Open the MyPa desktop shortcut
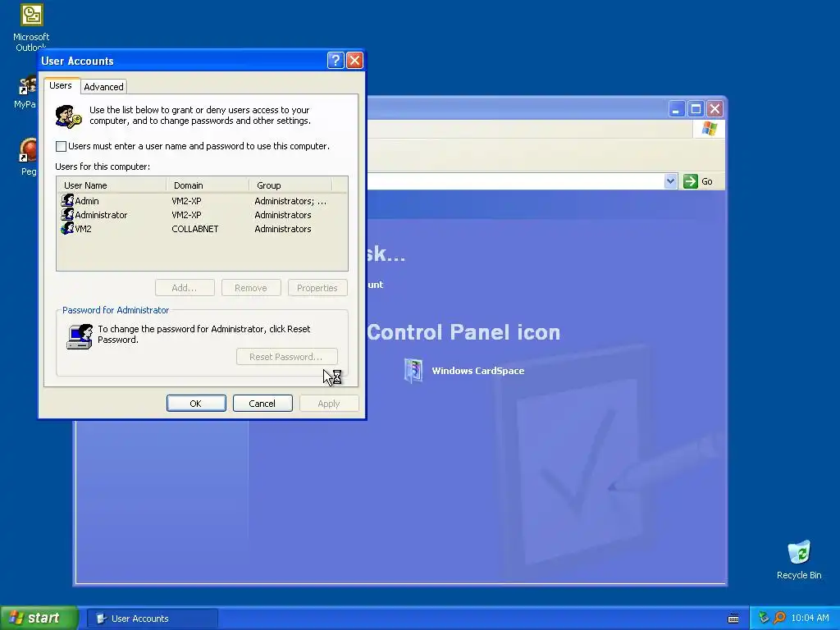Viewport: 840px width, 630px height. (25, 92)
